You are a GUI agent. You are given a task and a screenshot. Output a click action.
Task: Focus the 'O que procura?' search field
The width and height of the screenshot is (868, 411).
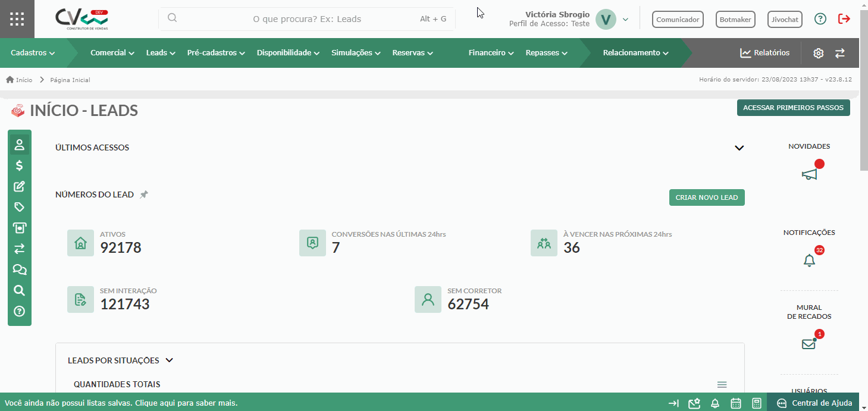tap(307, 19)
